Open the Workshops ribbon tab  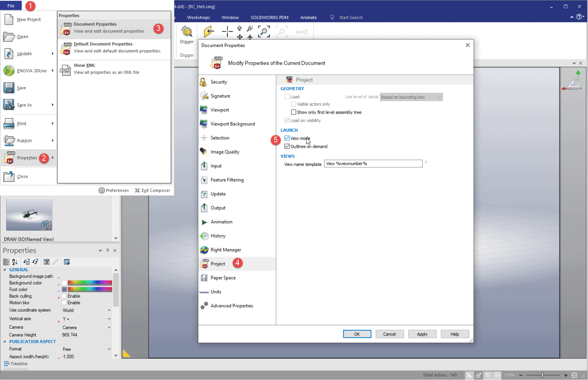tap(198, 18)
